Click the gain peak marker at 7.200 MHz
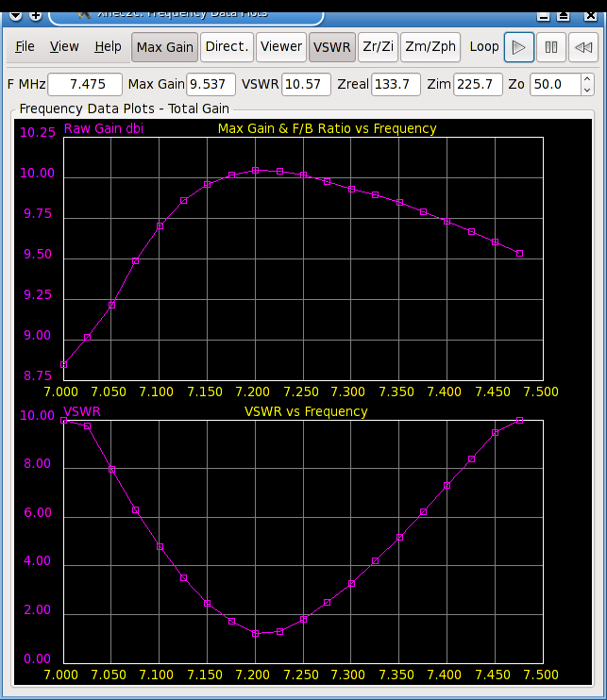The height and width of the screenshot is (700, 607). point(256,171)
